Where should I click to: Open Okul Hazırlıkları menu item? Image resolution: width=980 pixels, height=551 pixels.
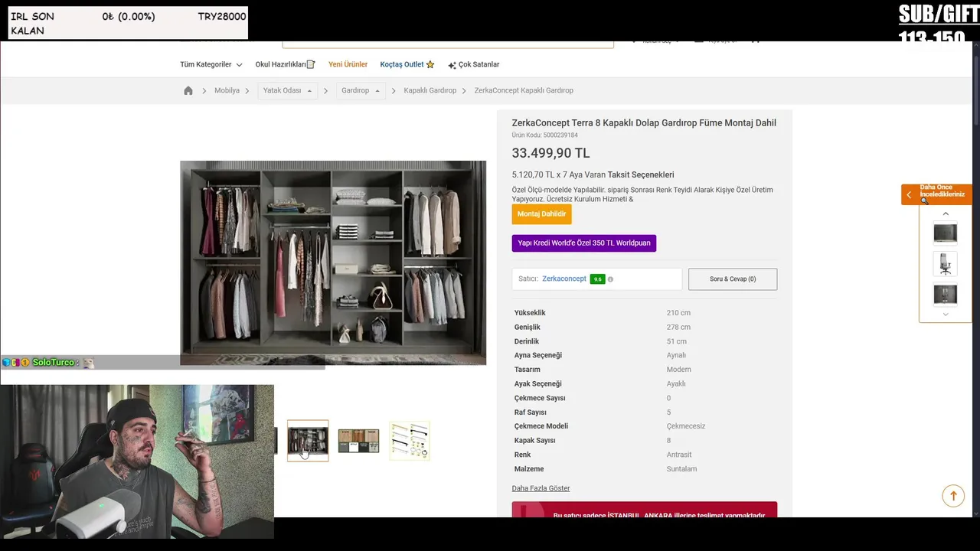point(285,64)
